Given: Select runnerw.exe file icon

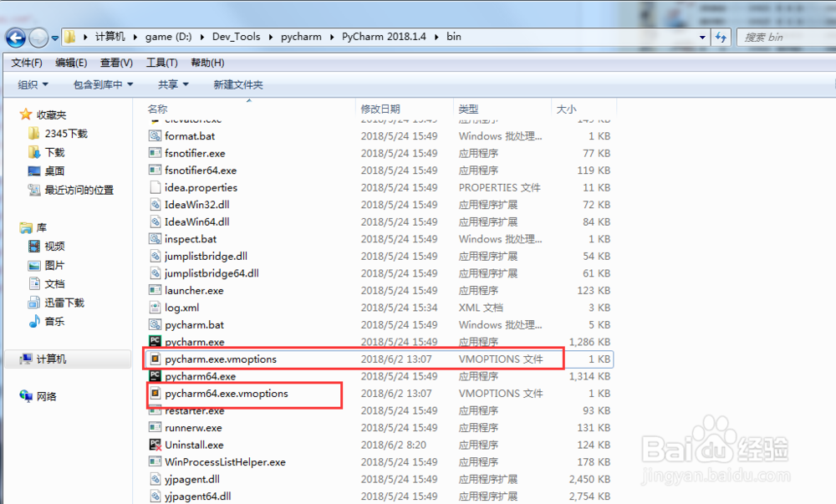Looking at the screenshot, I should click(x=155, y=427).
